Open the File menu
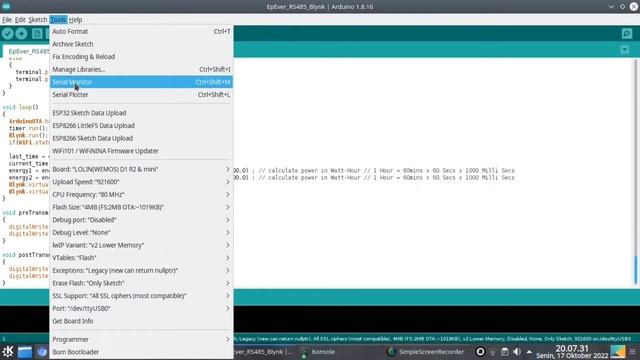 pos(7,20)
